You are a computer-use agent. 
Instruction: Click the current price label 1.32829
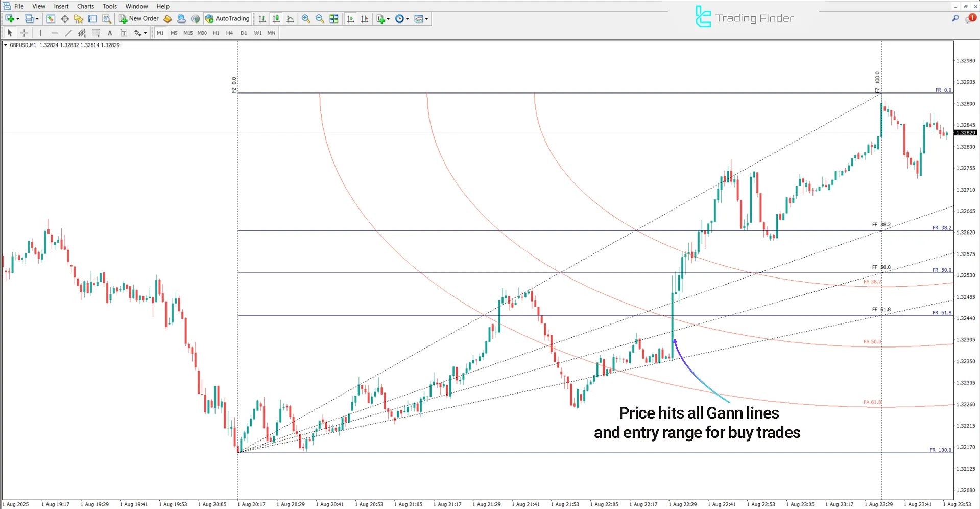[x=965, y=133]
